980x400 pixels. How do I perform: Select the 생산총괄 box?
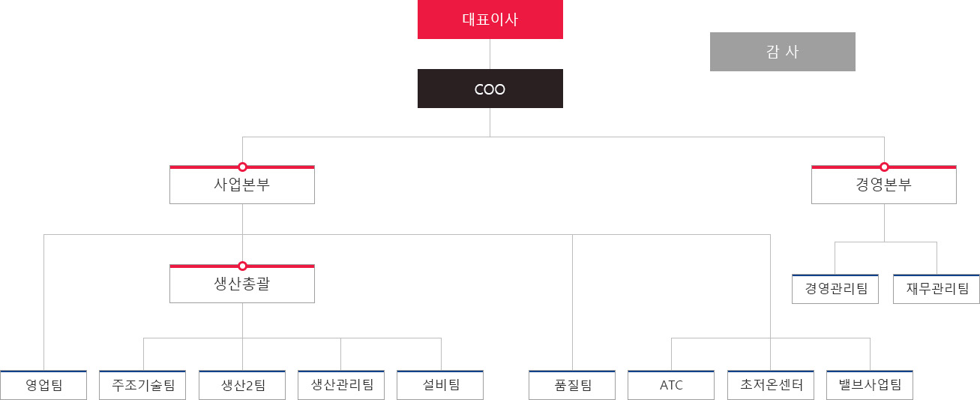[x=241, y=284]
